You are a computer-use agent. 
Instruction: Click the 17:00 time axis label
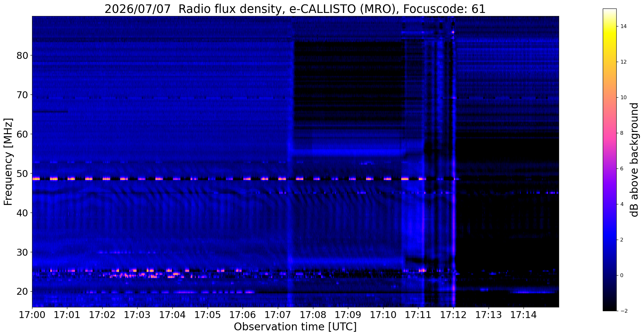[32, 315]
